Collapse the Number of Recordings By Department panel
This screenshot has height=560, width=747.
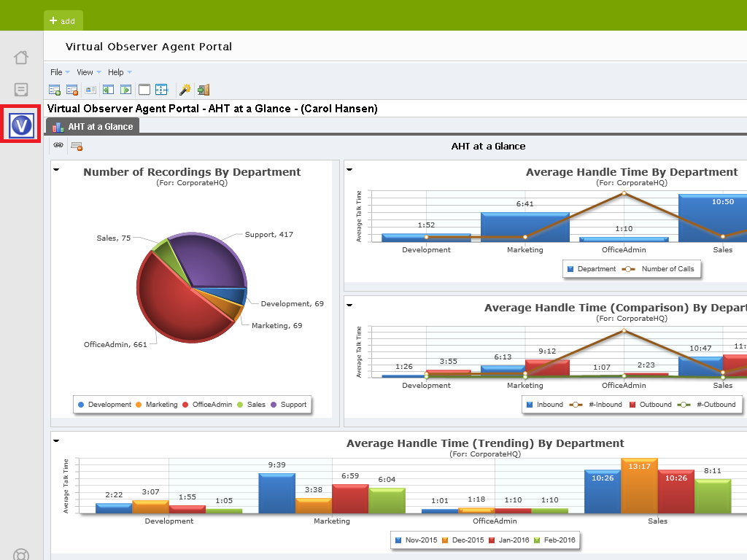click(x=56, y=169)
